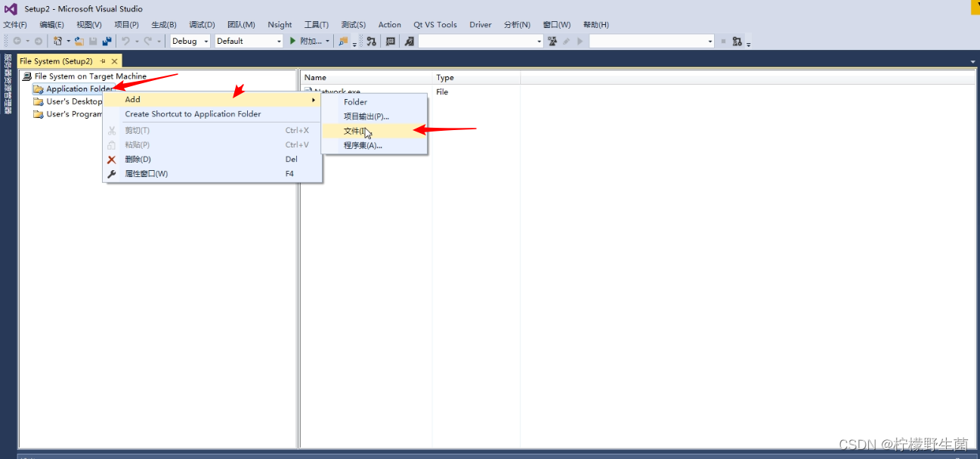Select Assembly (程序集) in Add submenu

375,145
